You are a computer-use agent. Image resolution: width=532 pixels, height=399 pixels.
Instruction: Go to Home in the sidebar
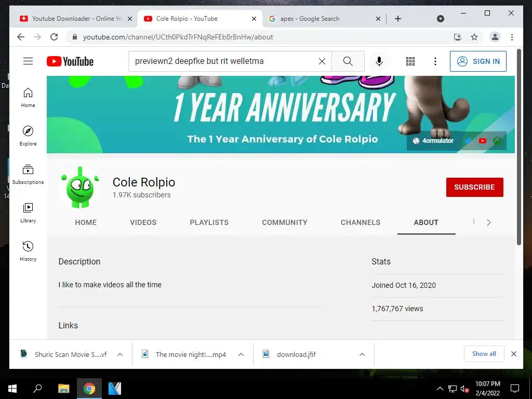(28, 98)
